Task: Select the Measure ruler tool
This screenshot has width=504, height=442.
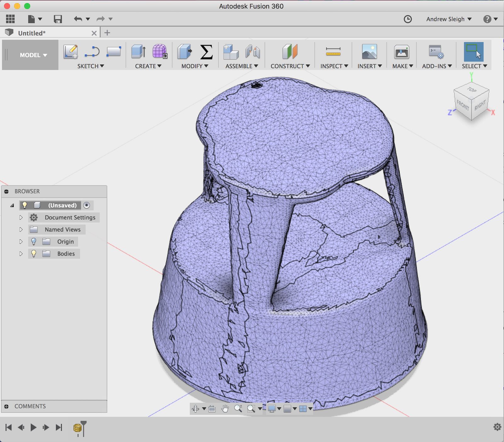Action: pyautogui.click(x=333, y=51)
